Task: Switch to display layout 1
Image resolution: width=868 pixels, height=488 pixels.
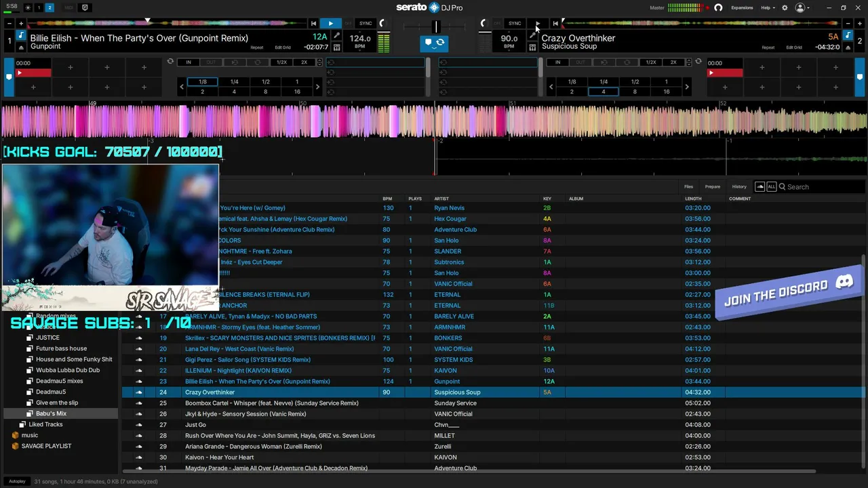Action: tap(39, 7)
